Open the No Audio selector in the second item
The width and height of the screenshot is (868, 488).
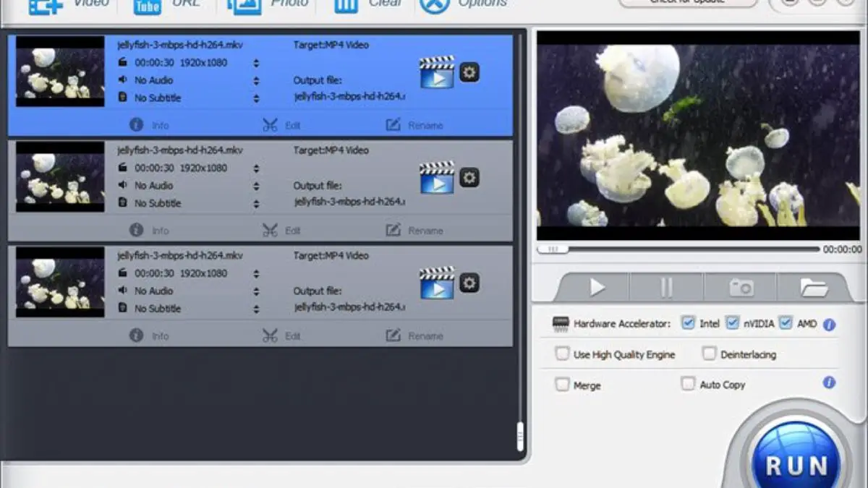[256, 186]
